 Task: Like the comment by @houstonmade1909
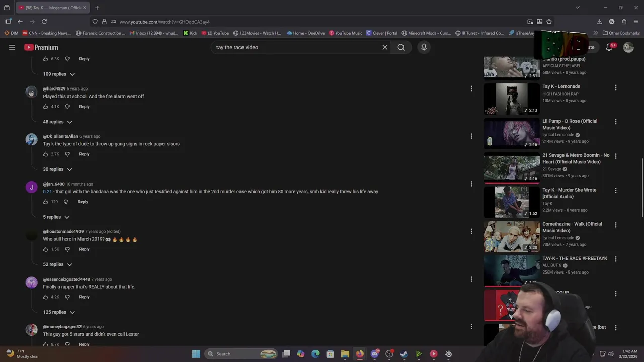pos(45,249)
